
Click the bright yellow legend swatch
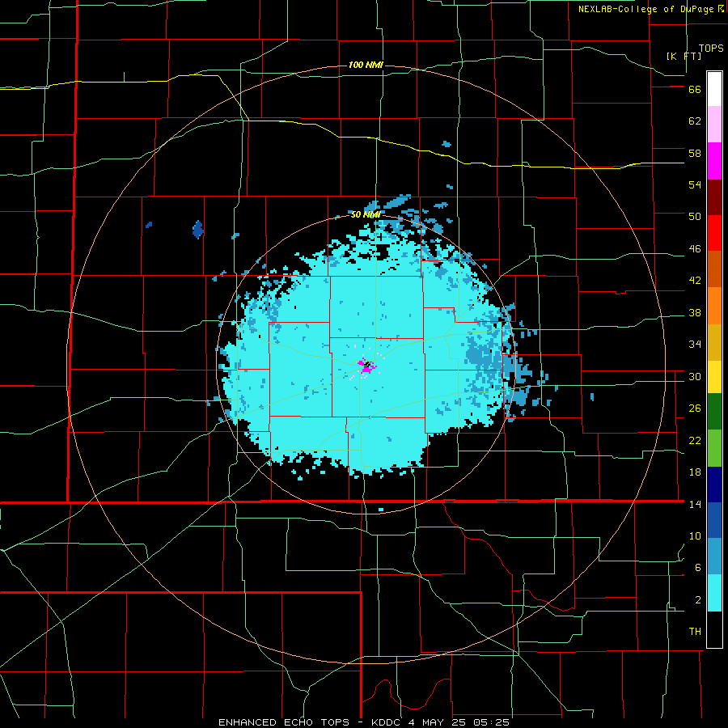coord(714,376)
